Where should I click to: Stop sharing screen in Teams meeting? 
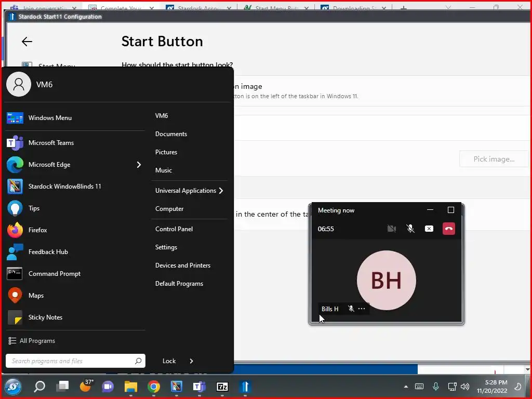[x=429, y=229]
